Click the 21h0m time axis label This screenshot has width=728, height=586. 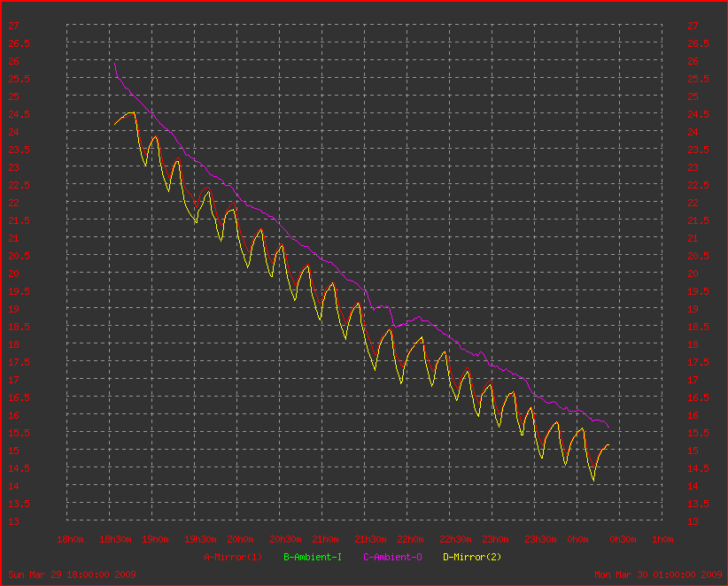(x=325, y=539)
